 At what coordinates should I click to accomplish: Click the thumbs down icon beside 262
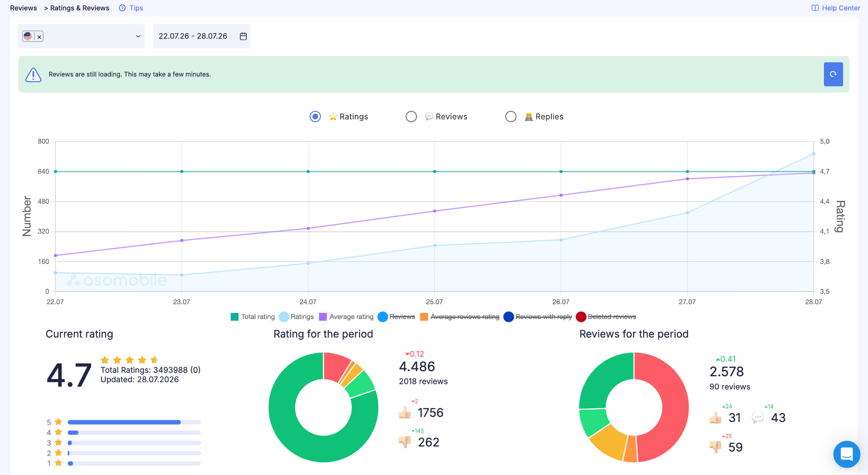tap(405, 442)
